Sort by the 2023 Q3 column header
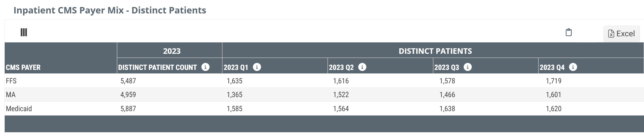Screen dimensions: 644x136 coord(447,68)
